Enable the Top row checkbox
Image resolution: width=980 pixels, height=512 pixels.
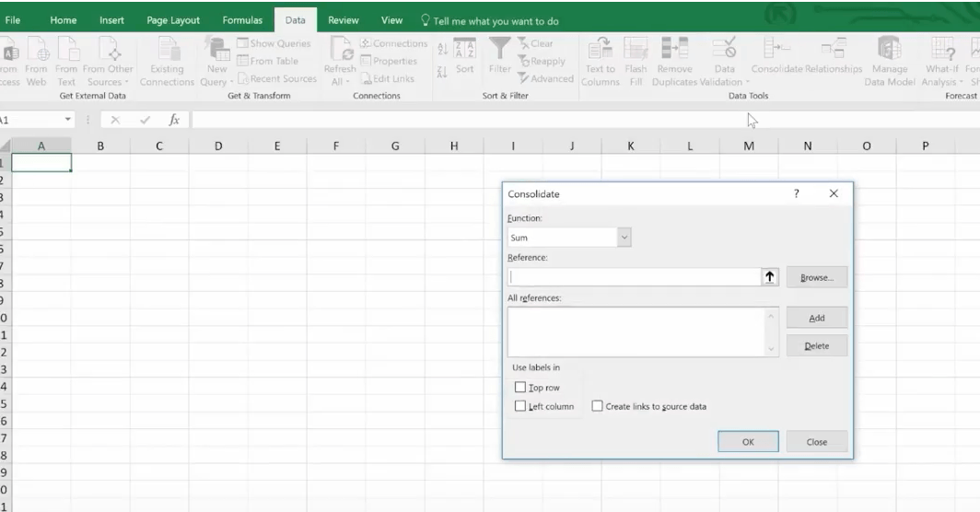[520, 388]
